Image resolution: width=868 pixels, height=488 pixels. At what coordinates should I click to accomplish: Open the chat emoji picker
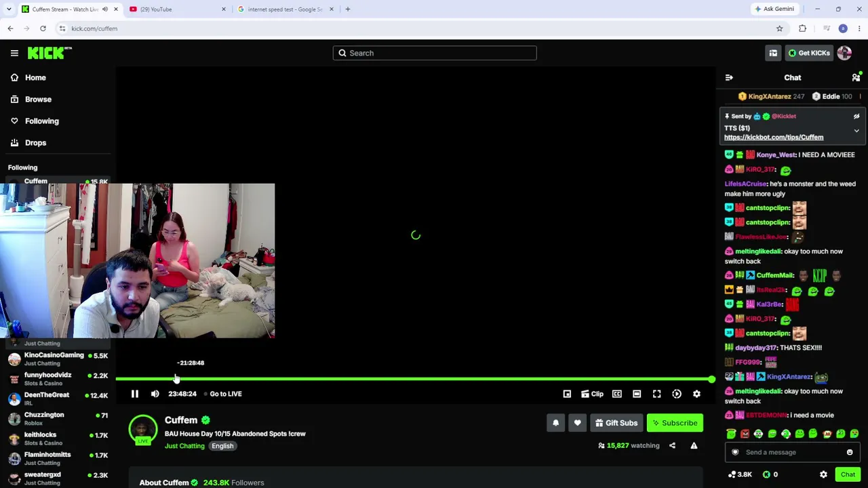(850, 453)
